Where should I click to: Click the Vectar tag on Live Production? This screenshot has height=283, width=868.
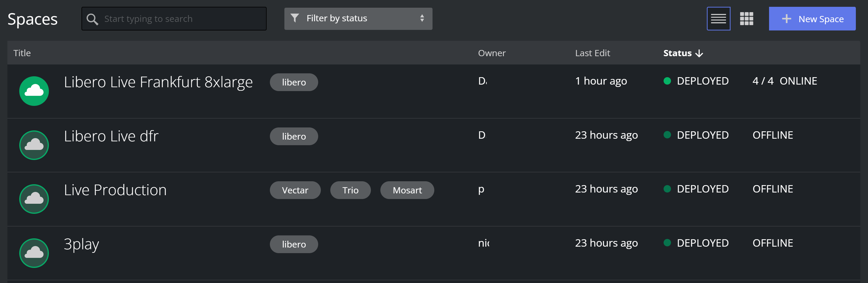coord(295,190)
